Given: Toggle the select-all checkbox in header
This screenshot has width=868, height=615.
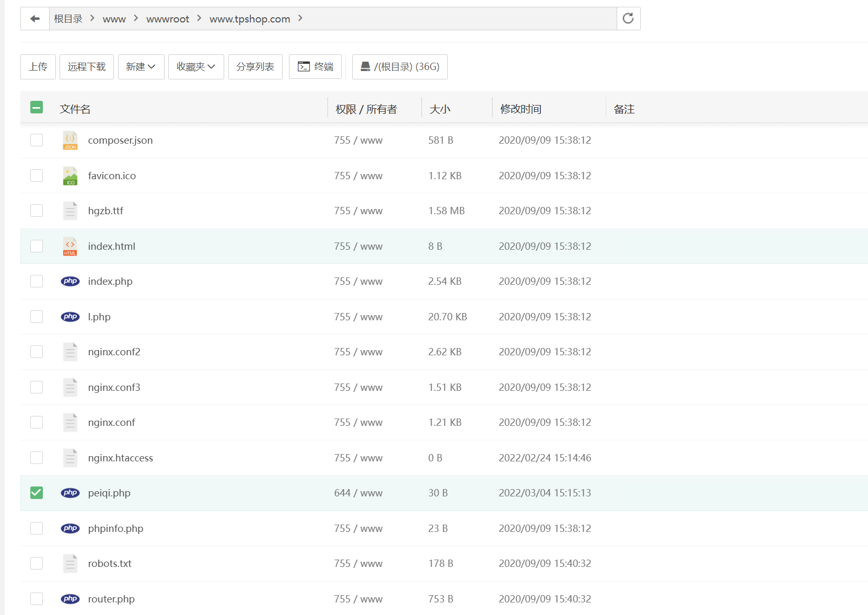Looking at the screenshot, I should pyautogui.click(x=37, y=108).
